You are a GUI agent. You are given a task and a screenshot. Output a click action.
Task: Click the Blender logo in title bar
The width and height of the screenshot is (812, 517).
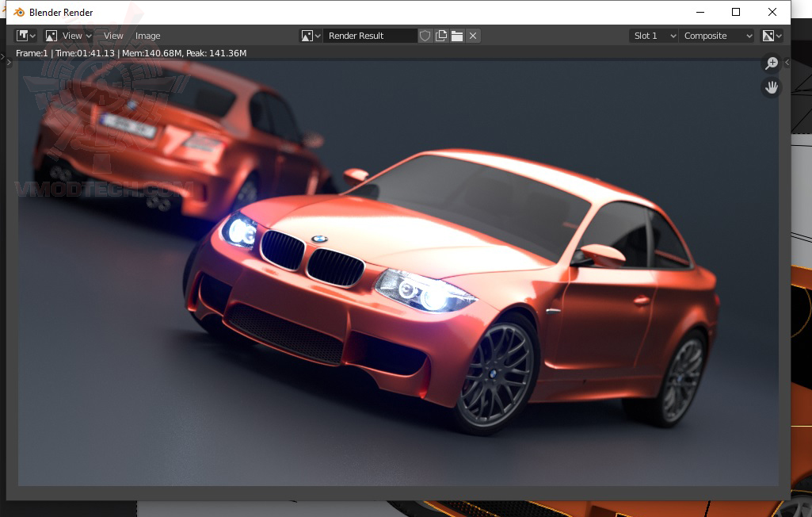[x=19, y=13]
